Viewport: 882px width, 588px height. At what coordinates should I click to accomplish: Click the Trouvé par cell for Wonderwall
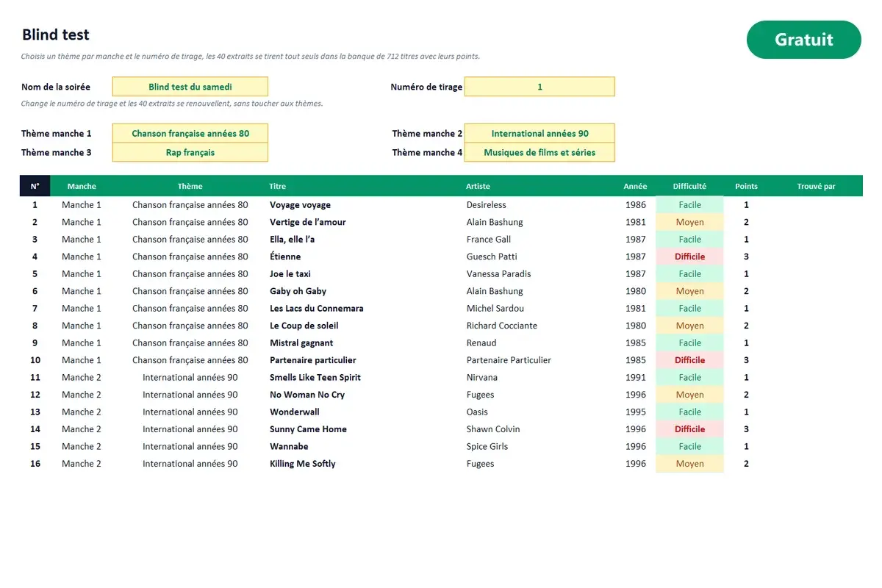(x=816, y=412)
